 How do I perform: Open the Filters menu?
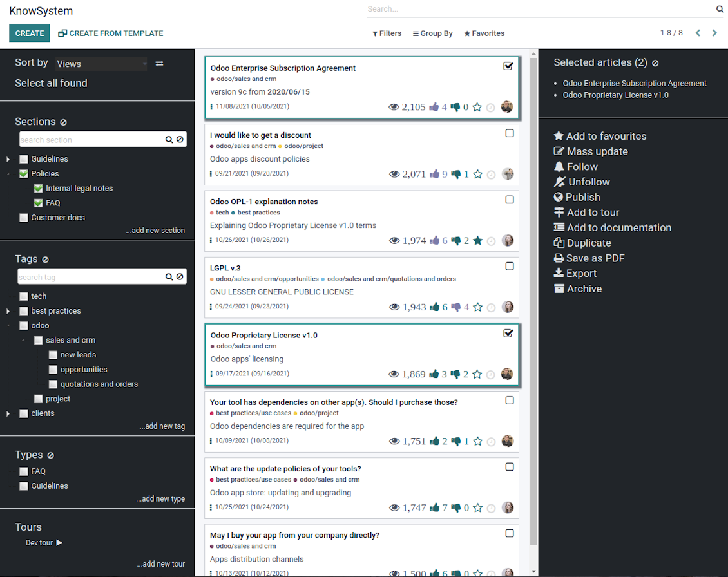tap(387, 33)
